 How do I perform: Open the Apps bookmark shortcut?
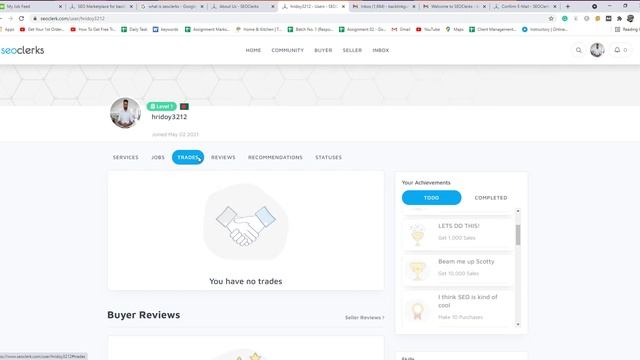tap(7, 29)
